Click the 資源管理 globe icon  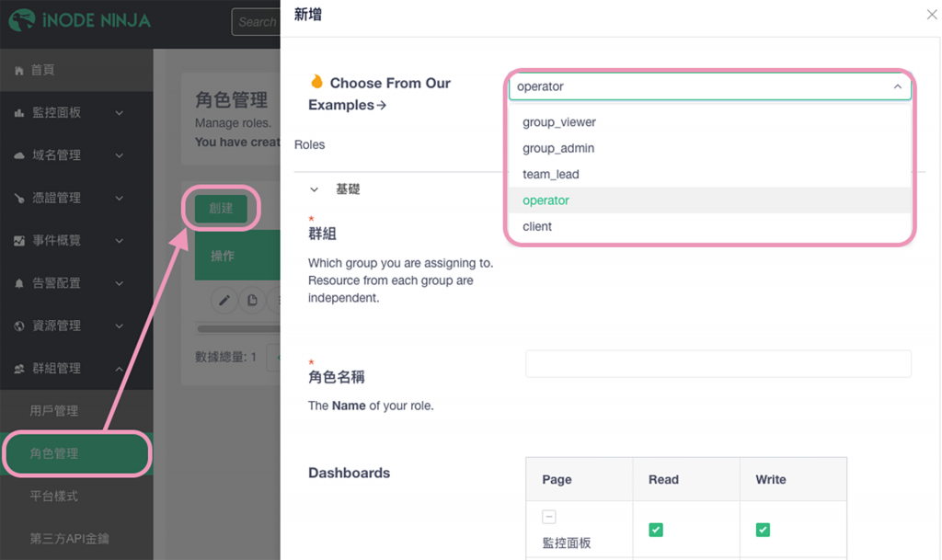pyautogui.click(x=19, y=326)
